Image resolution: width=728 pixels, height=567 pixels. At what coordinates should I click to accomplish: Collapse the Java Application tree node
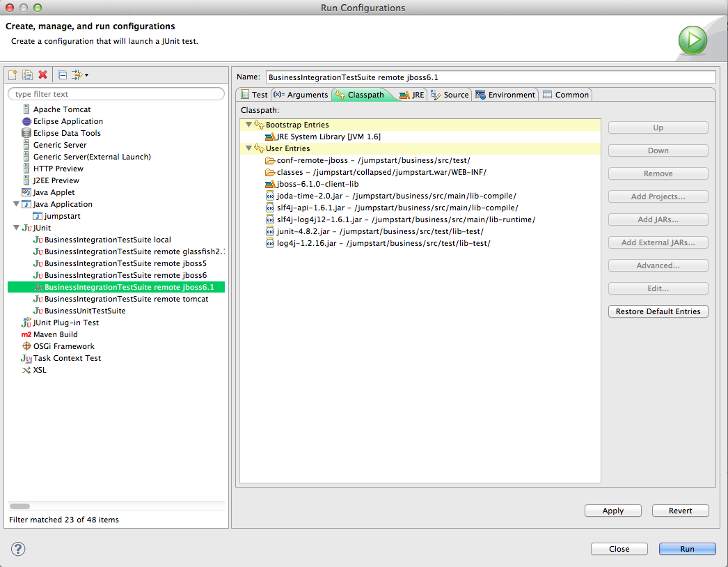point(16,204)
